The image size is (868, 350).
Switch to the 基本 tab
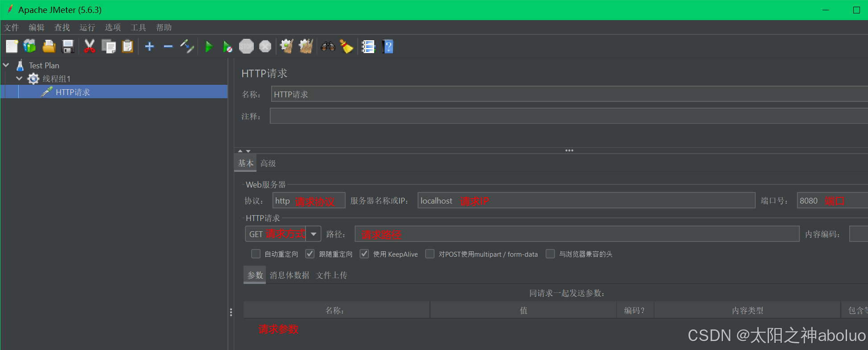point(245,163)
